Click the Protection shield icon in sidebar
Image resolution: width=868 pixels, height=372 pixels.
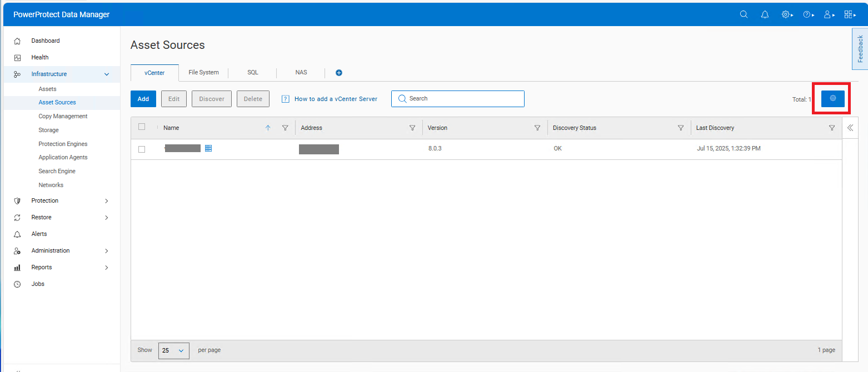tap(17, 201)
